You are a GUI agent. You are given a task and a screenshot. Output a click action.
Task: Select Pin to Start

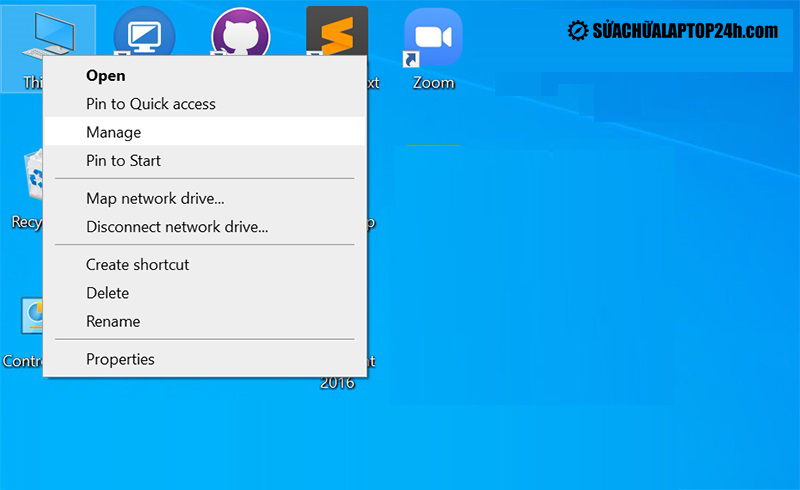pos(205,161)
